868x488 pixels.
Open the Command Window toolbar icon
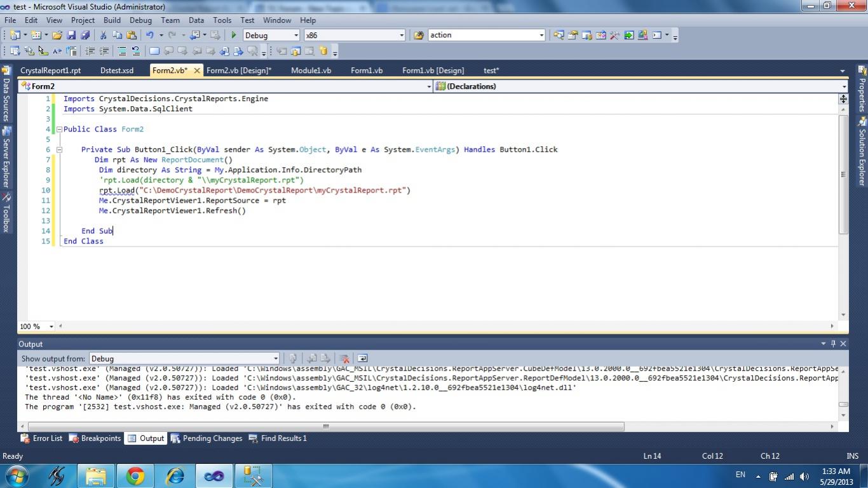point(657,35)
